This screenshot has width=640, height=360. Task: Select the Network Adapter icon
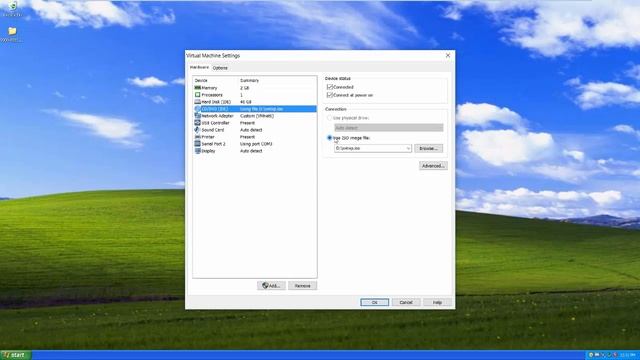[198, 116]
